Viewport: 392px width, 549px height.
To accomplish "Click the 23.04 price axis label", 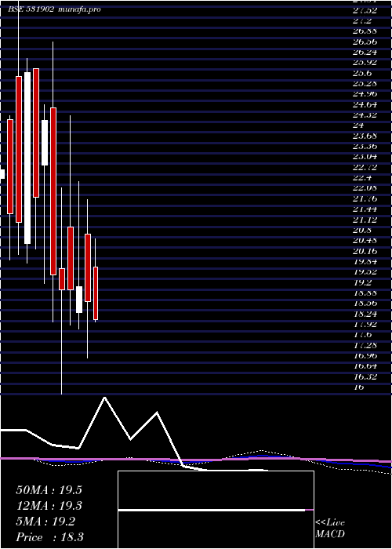I will [365, 157].
